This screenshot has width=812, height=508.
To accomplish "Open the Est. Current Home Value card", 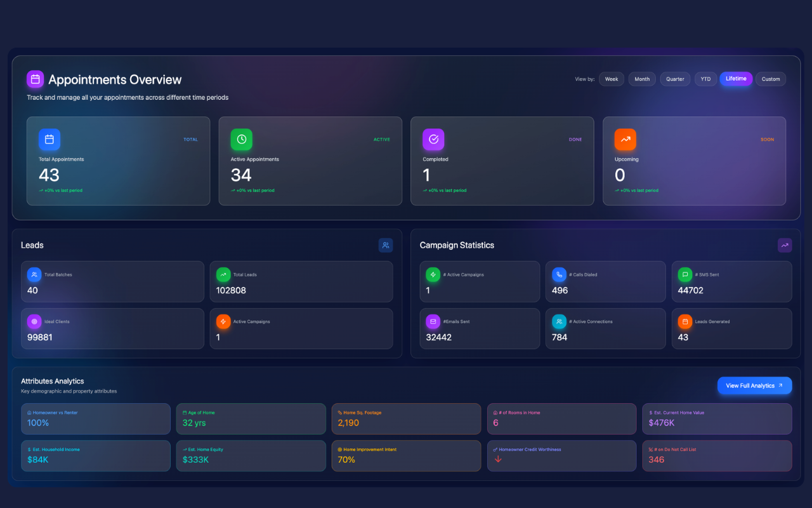I will point(717,419).
